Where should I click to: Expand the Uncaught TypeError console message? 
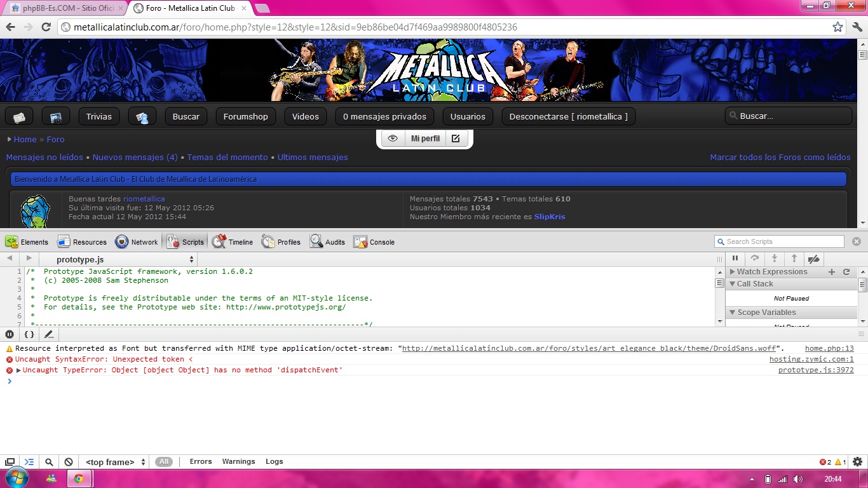(18, 370)
